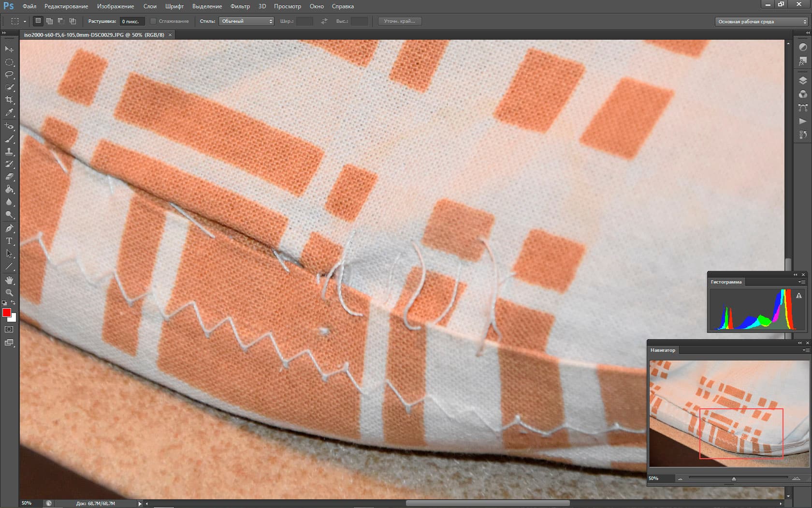Select the Crop tool
Image resolution: width=812 pixels, height=508 pixels.
coord(9,100)
